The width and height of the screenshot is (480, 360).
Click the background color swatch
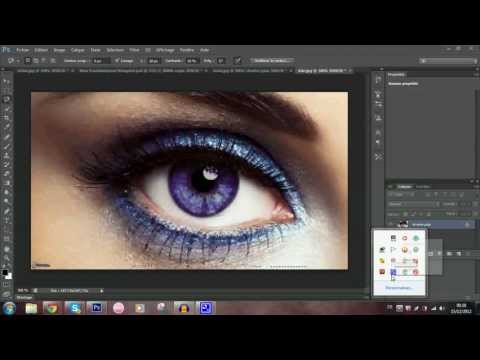pos(9,276)
